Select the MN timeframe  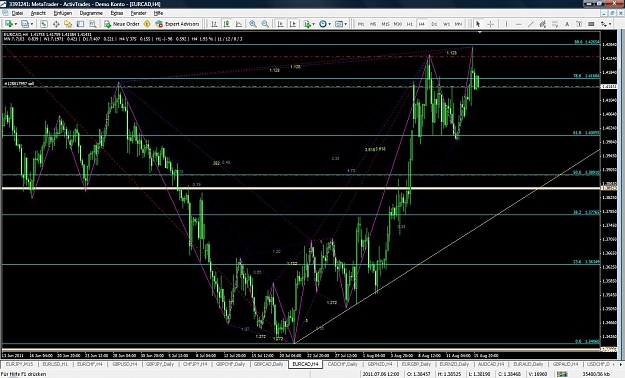[458, 24]
